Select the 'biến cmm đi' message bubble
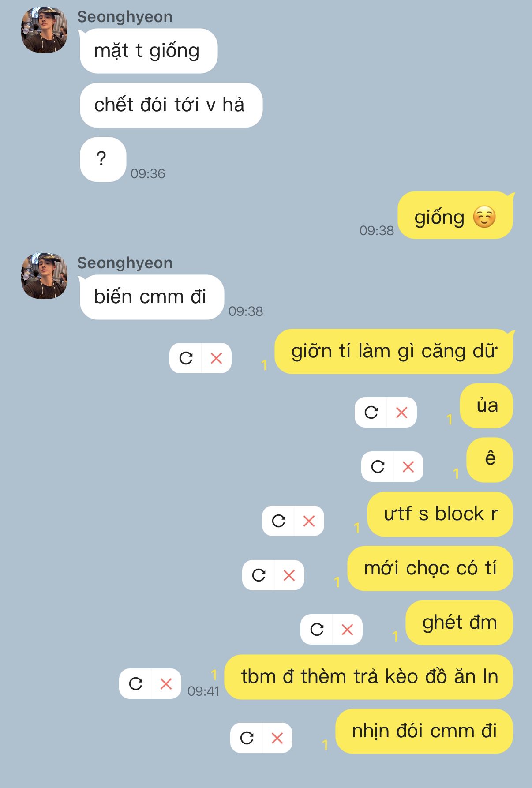The width and height of the screenshot is (532, 788). (x=152, y=297)
